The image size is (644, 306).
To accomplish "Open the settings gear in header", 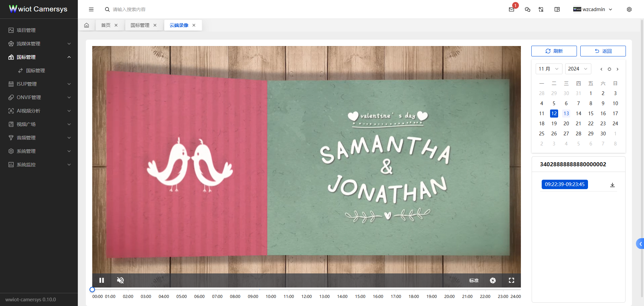I will (629, 9).
